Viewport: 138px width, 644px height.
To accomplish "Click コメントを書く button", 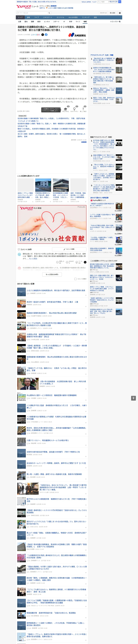I will coord(69,249).
